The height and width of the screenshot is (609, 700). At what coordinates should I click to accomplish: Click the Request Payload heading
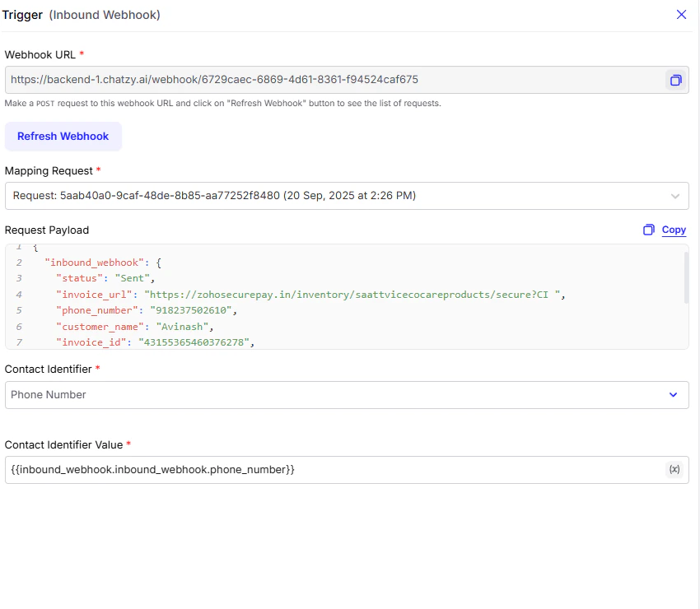click(47, 230)
